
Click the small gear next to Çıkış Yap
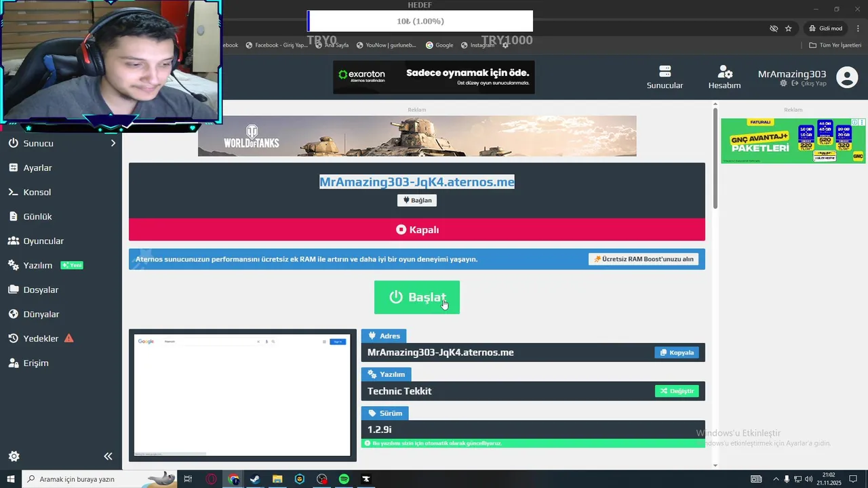coord(783,83)
